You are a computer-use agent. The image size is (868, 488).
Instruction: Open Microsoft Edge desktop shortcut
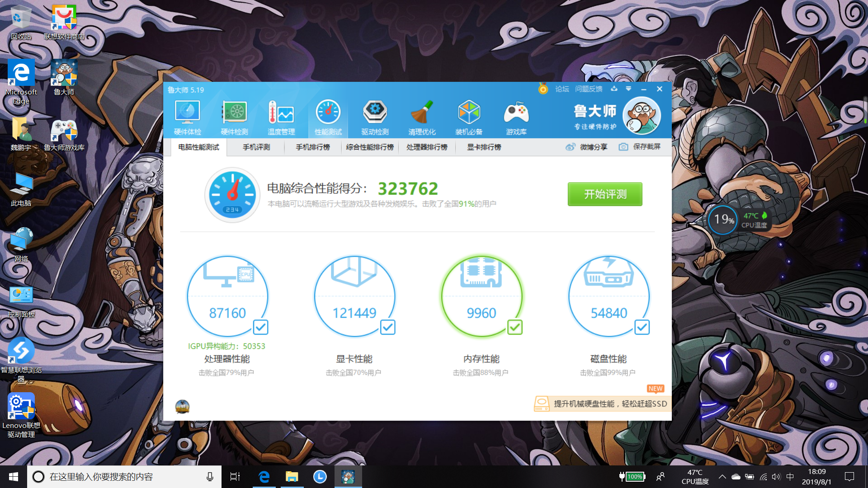tap(21, 82)
